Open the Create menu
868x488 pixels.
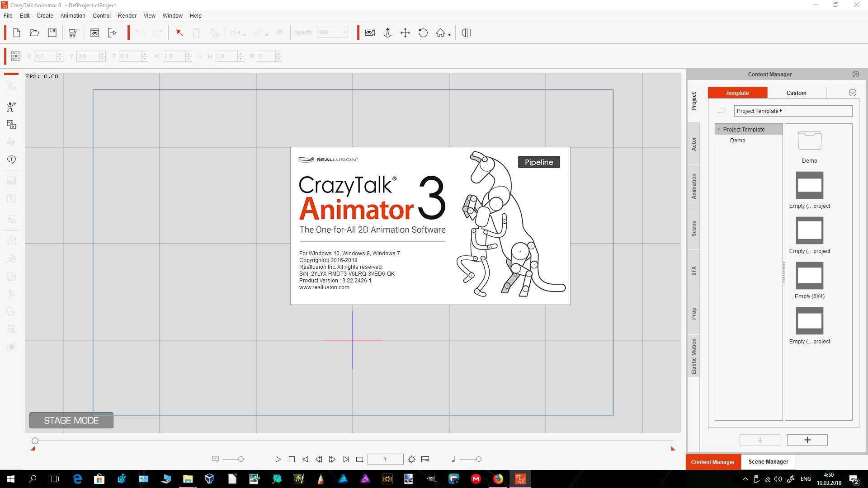point(45,15)
